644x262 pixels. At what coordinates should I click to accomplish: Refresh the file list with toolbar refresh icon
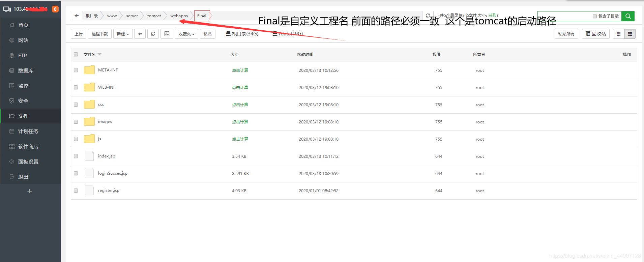tap(153, 34)
